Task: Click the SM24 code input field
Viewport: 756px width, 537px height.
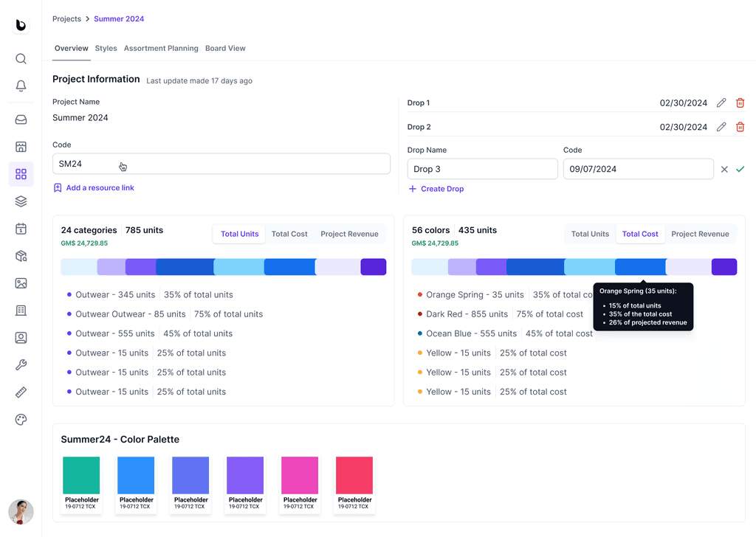Action: (x=221, y=164)
